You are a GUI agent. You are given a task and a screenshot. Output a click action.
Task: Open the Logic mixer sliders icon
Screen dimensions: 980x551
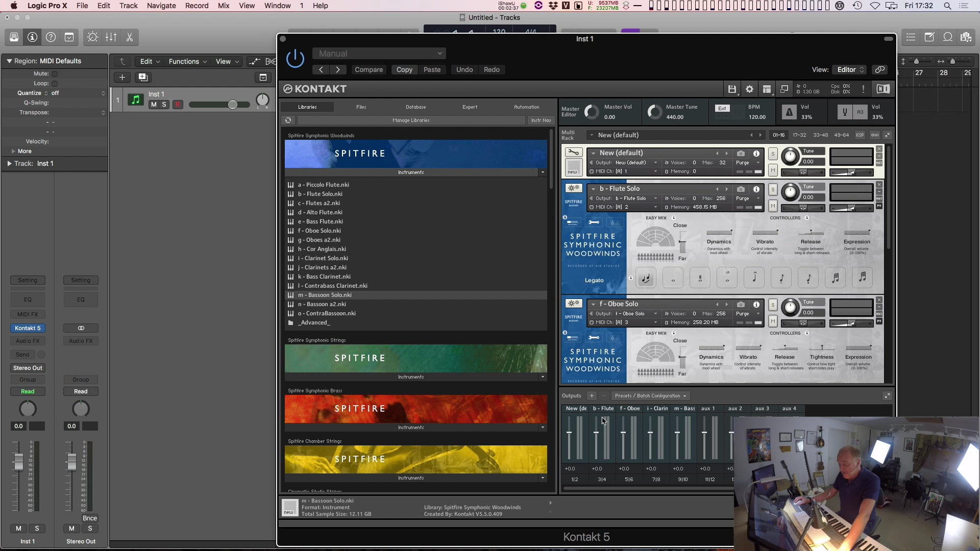pos(111,37)
